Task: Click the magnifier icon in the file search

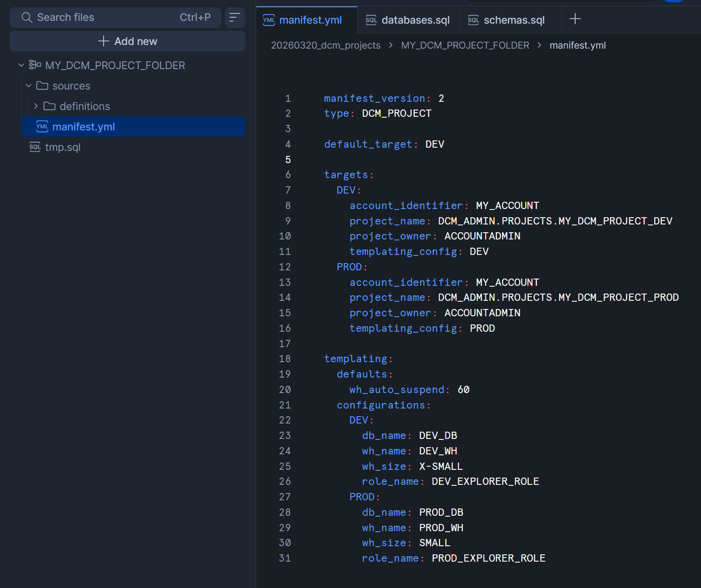Action: (x=27, y=17)
